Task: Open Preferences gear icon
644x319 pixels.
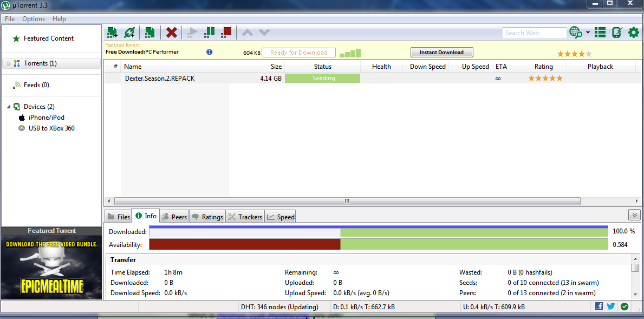Action: (634, 32)
